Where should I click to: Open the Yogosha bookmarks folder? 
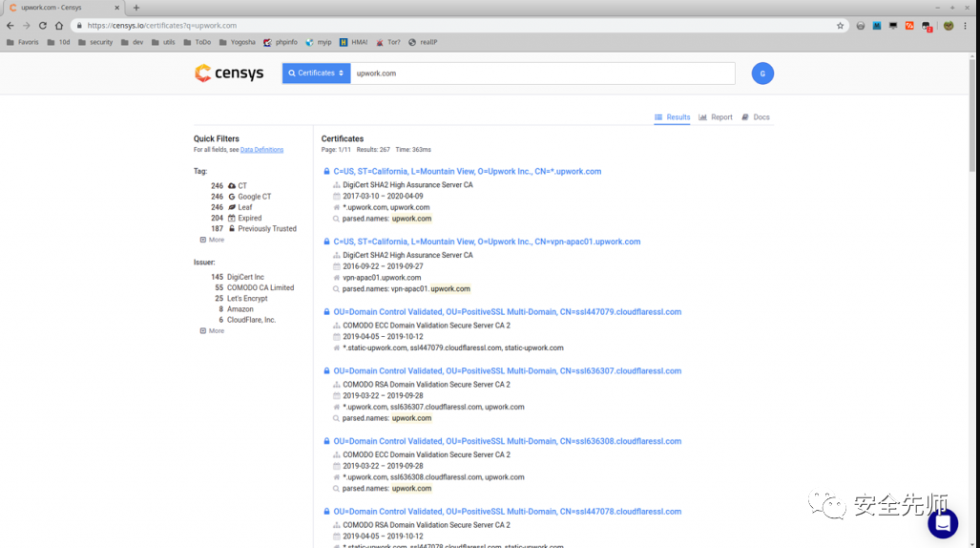[238, 42]
